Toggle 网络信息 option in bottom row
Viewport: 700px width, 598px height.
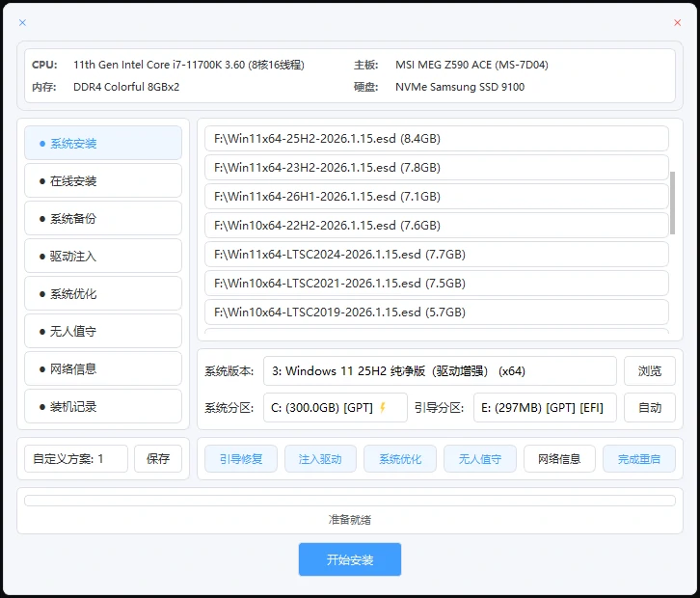[x=559, y=459]
